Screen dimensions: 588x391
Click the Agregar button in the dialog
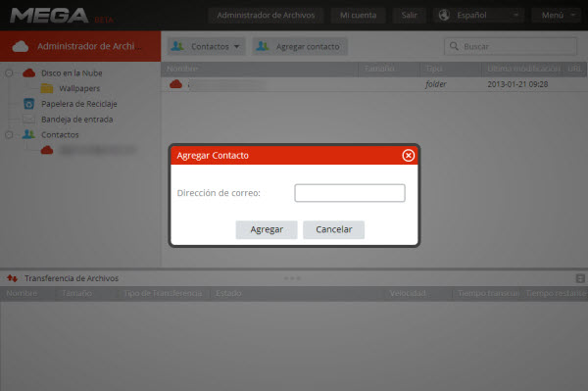[267, 229]
